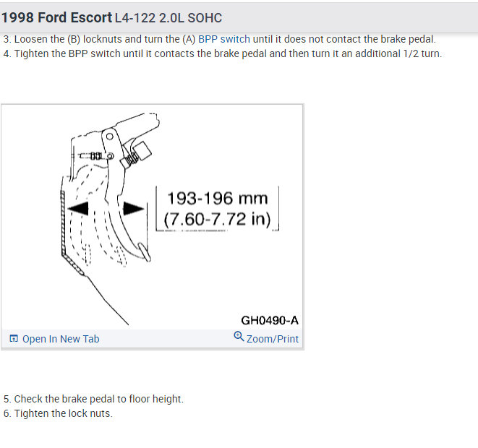The image size is (478, 448).
Task: Click the 1998 Ford Escort heading
Action: pos(56,17)
